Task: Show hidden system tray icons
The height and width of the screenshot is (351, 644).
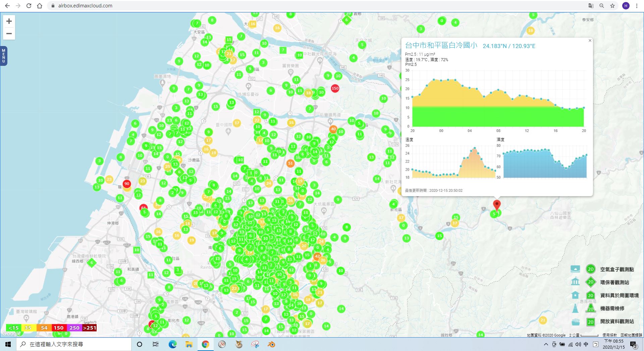Action: (x=546, y=344)
